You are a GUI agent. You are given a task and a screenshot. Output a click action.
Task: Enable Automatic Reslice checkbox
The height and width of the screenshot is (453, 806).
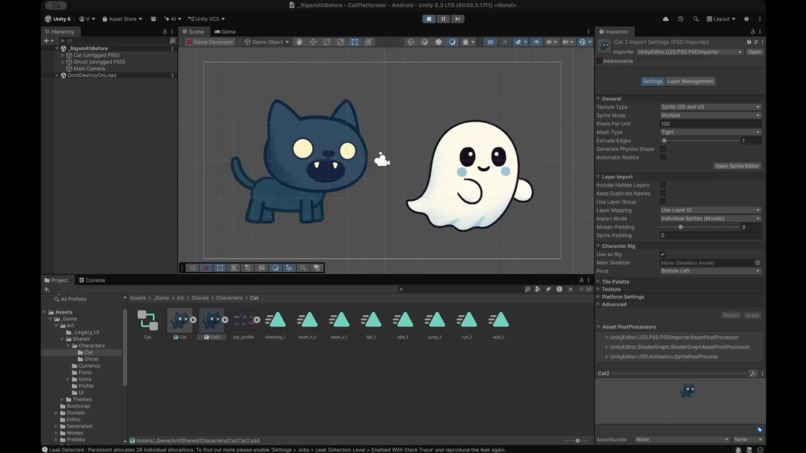[663, 157]
